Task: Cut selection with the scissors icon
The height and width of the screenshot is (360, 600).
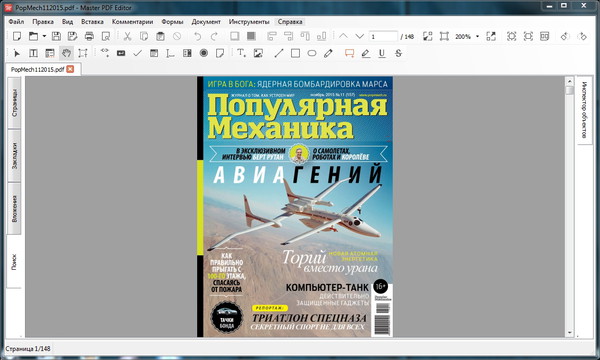Action: click(127, 36)
